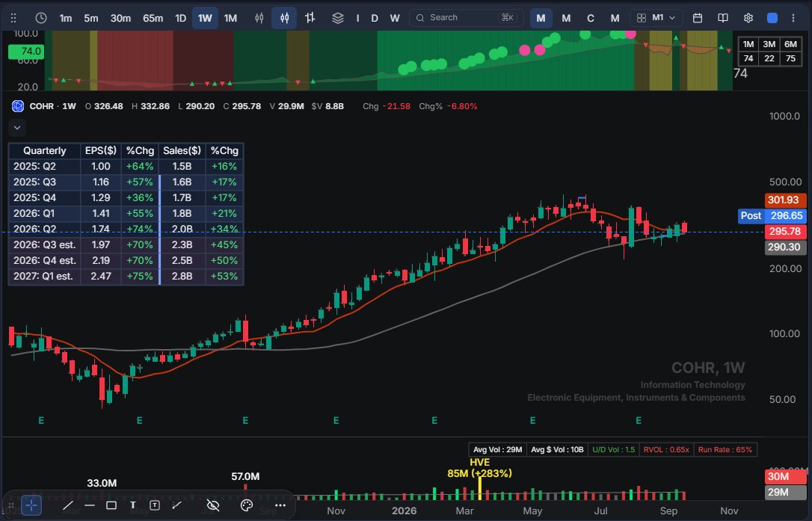Switch to 1M monthly timeframe
This screenshot has width=812, height=521.
coord(230,18)
